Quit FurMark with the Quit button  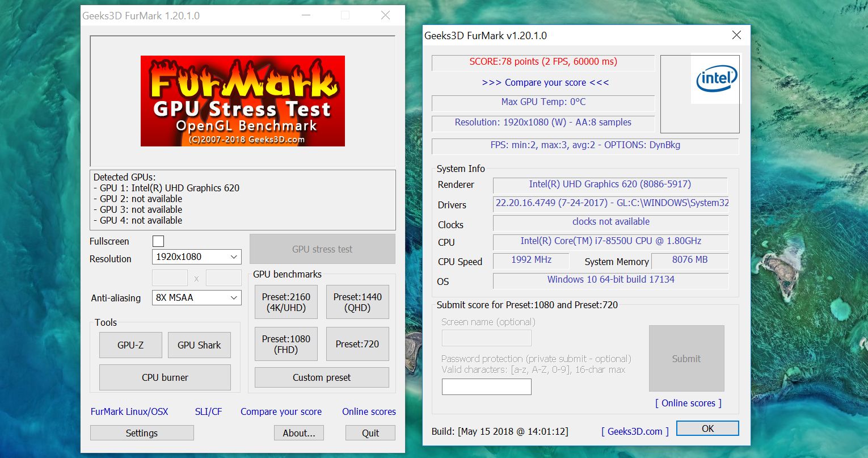[370, 433]
